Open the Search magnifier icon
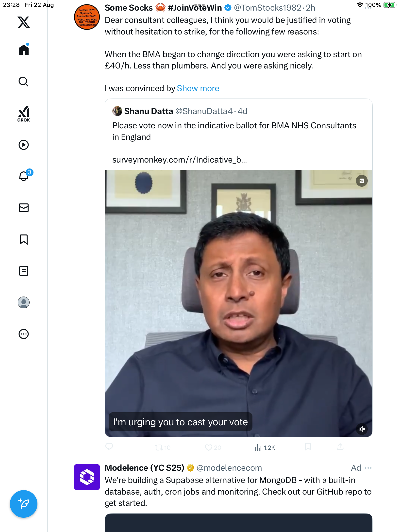The image size is (399, 532). point(24,82)
